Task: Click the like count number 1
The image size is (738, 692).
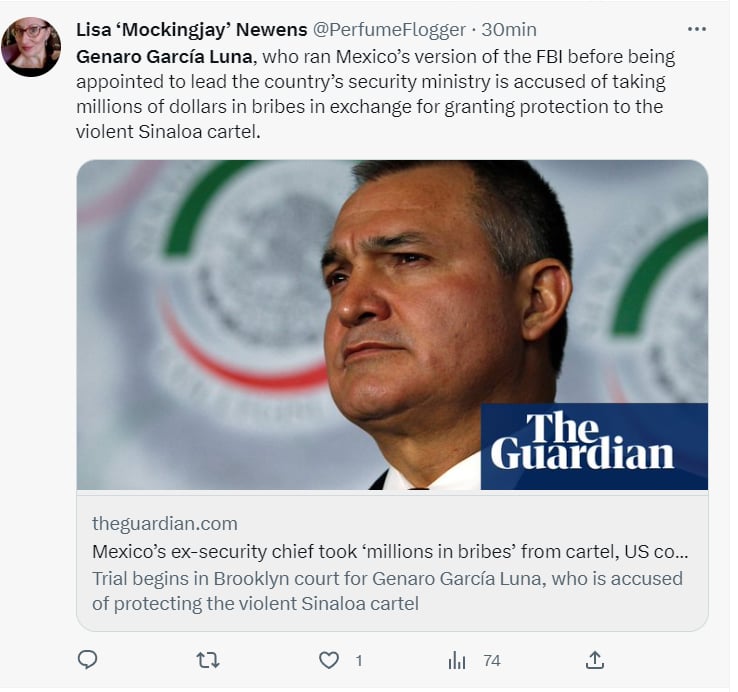Action: point(359,661)
